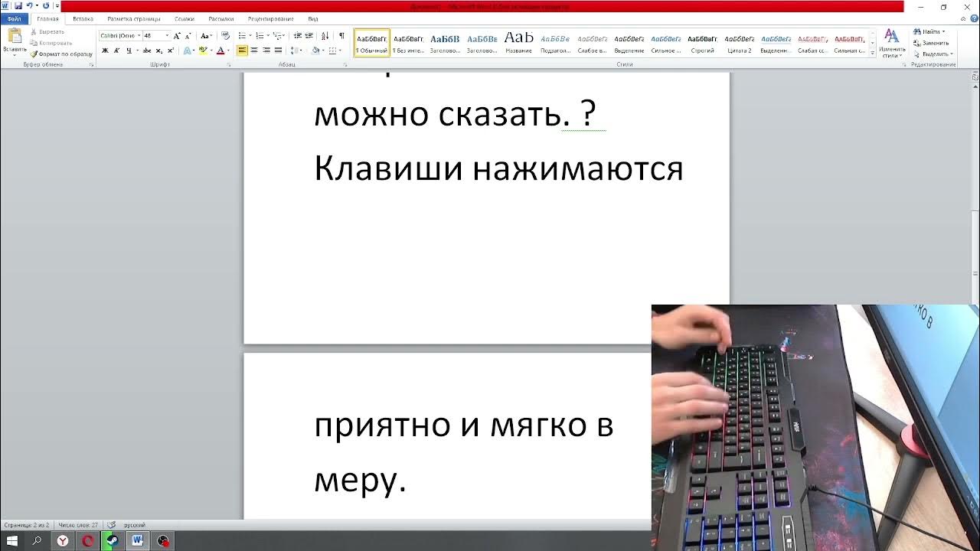Viewport: 980px width, 551px height.
Task: Increase paragraph indent
Action: pyautogui.click(x=309, y=36)
